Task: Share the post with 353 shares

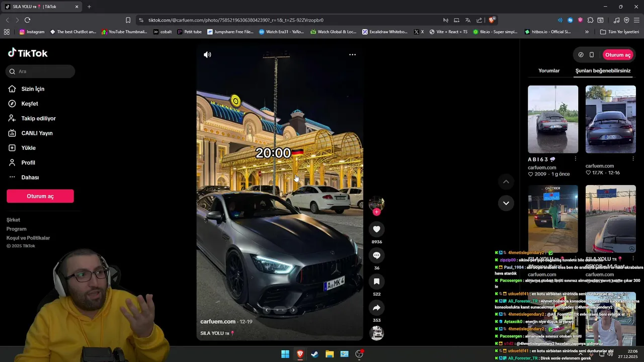Action: (x=376, y=308)
